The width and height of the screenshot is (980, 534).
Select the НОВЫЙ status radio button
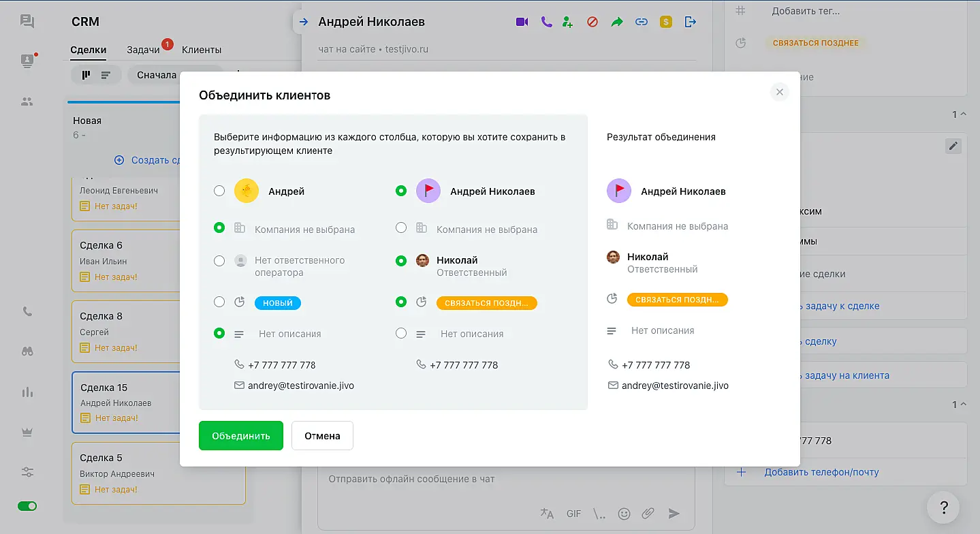pos(219,302)
